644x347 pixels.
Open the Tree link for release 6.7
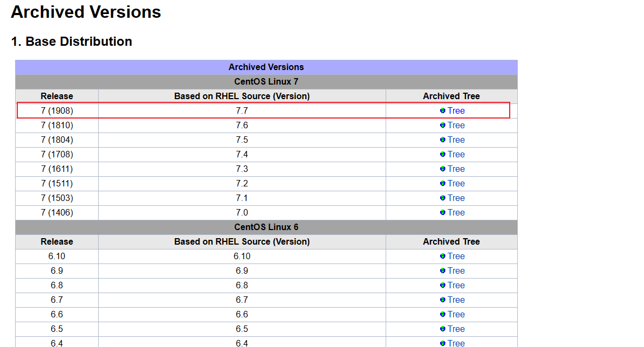pos(456,300)
